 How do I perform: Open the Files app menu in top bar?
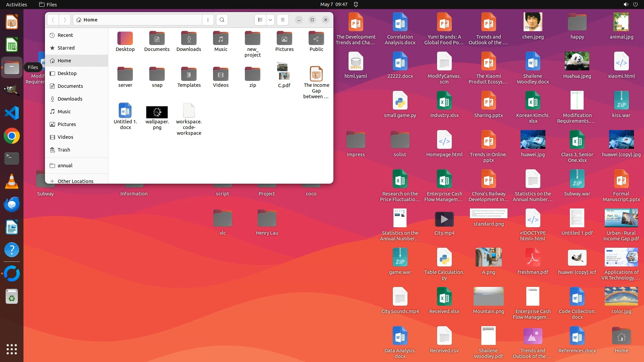pos(48,4)
